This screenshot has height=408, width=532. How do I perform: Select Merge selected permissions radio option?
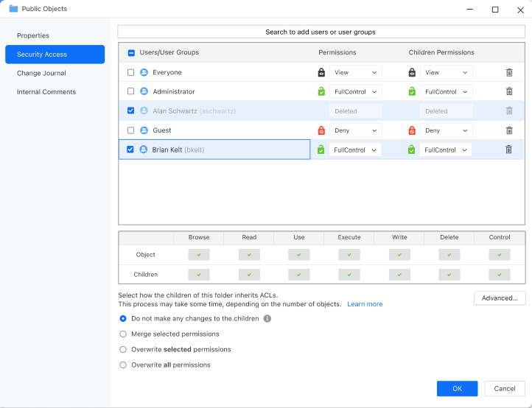[123, 334]
